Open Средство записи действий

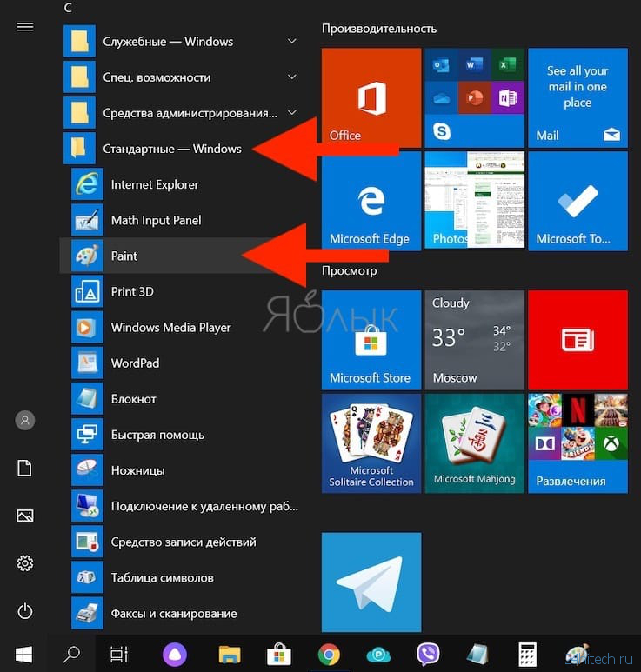(182, 542)
